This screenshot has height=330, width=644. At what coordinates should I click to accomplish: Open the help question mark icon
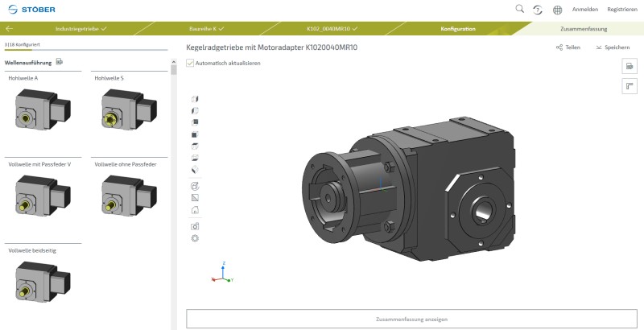point(538,10)
